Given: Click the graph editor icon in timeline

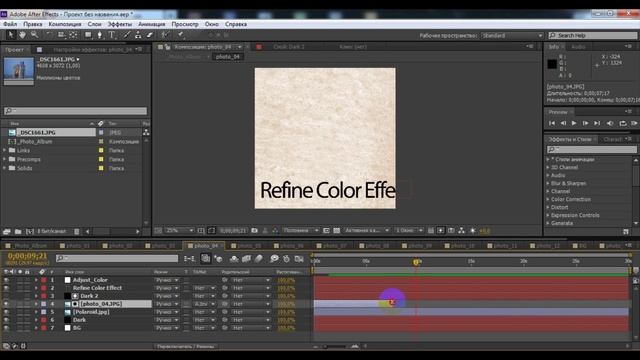Looking at the screenshot, I should pyautogui.click(x=299, y=259).
